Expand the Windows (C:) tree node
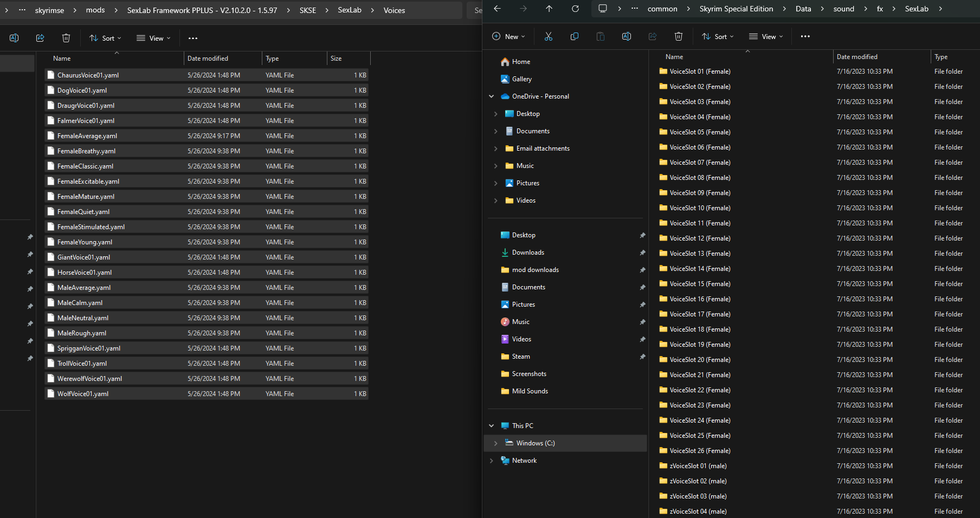The height and width of the screenshot is (518, 980). tap(495, 443)
